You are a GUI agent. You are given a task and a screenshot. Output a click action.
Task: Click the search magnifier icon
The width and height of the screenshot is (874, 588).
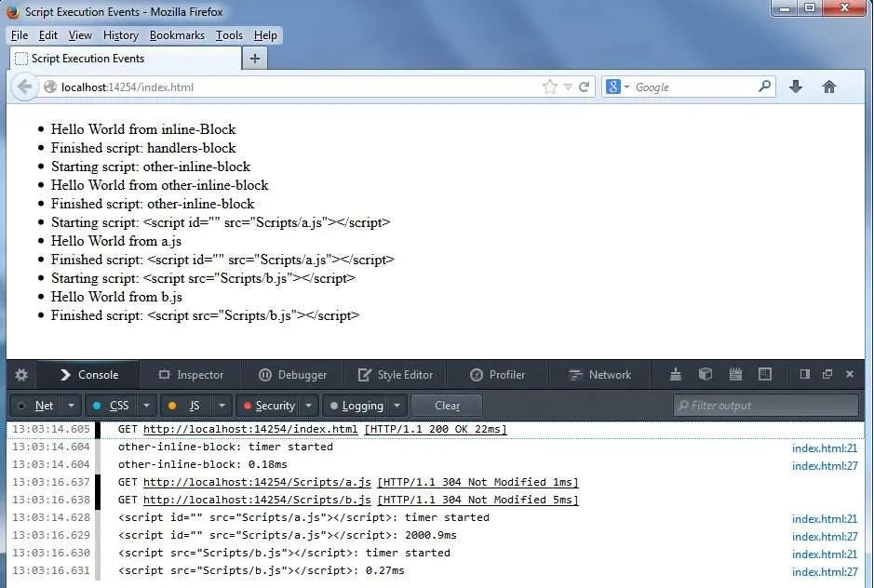(764, 87)
